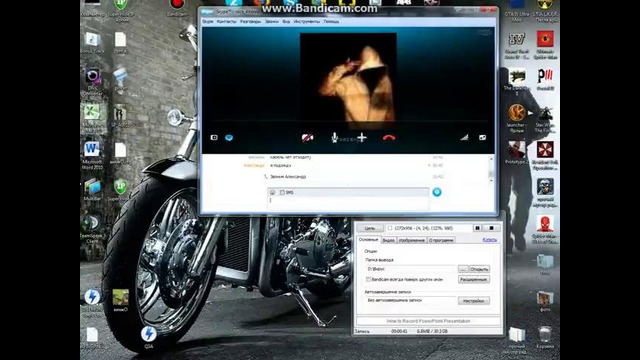Open emoticon picker in Skype chat box
The width and height of the screenshot is (640, 360).
(273, 192)
